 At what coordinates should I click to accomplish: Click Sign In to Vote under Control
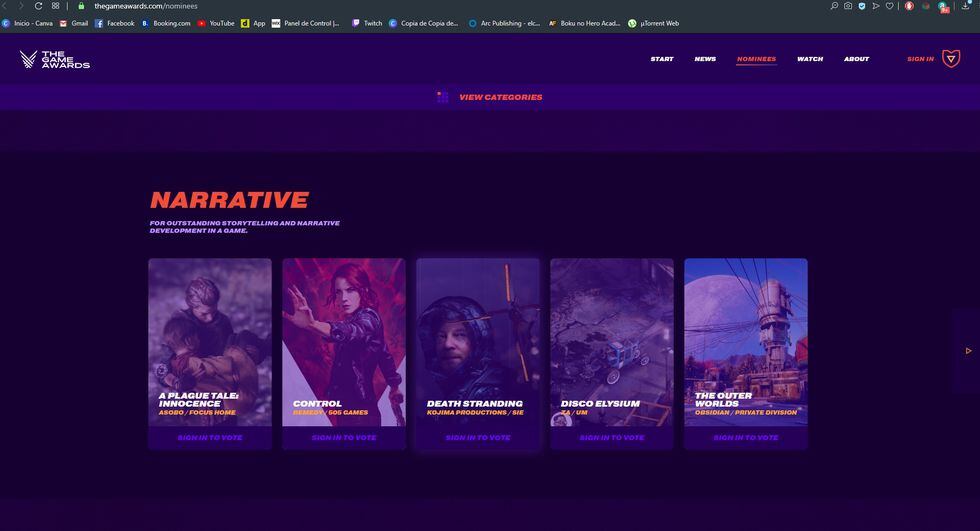pos(344,438)
